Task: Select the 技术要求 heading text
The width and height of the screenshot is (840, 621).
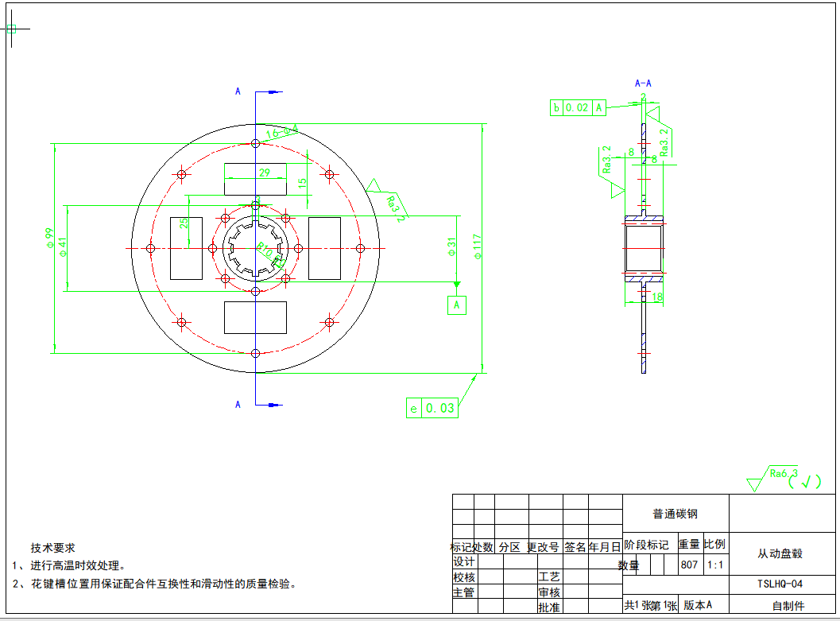Action: (53, 548)
